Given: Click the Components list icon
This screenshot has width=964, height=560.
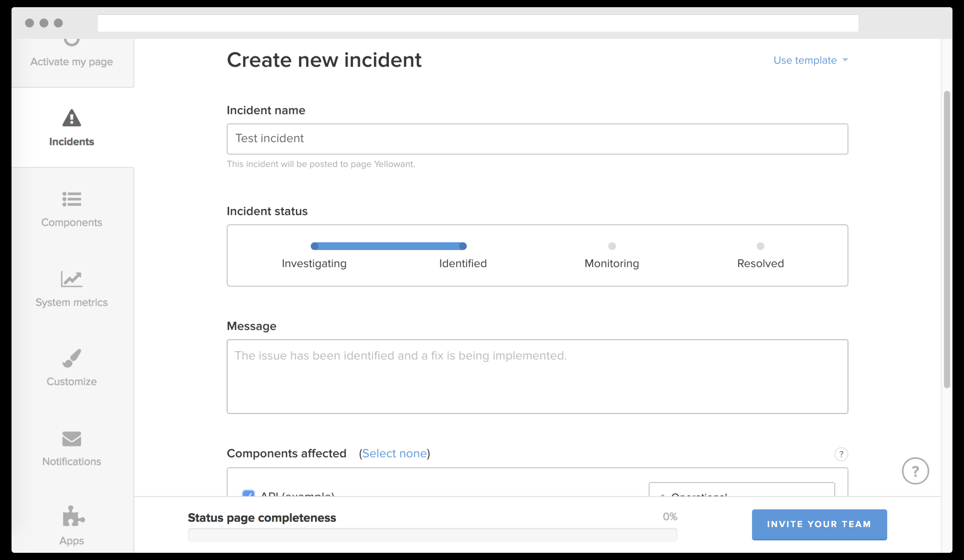Looking at the screenshot, I should pyautogui.click(x=72, y=199).
